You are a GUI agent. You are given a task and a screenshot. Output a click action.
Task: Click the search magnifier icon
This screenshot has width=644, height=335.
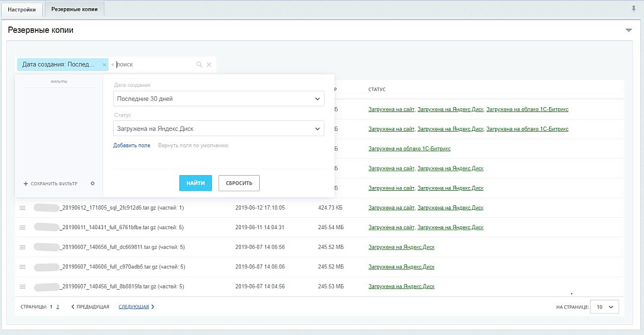click(x=199, y=64)
